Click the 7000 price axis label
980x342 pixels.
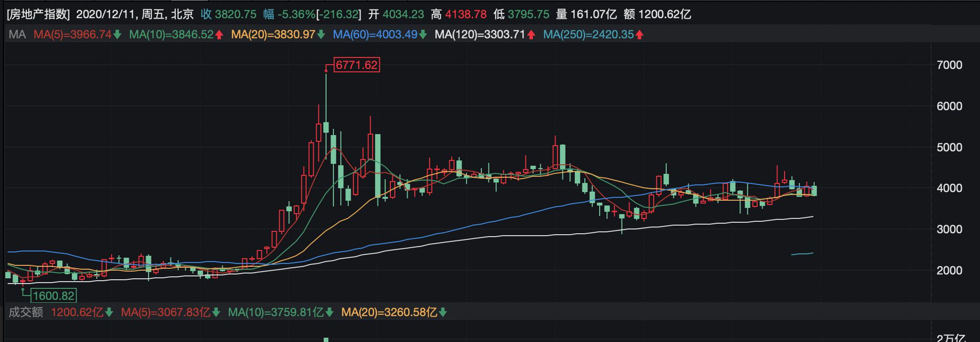949,65
